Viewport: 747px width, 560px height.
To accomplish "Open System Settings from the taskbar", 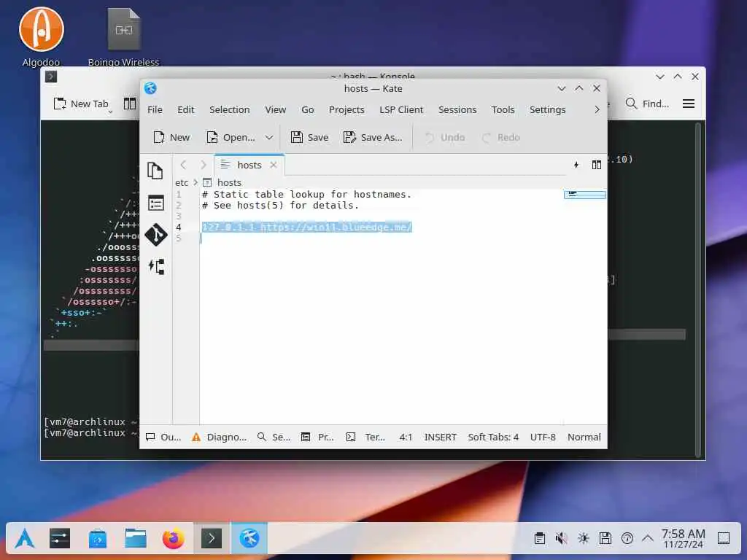I will (60, 539).
